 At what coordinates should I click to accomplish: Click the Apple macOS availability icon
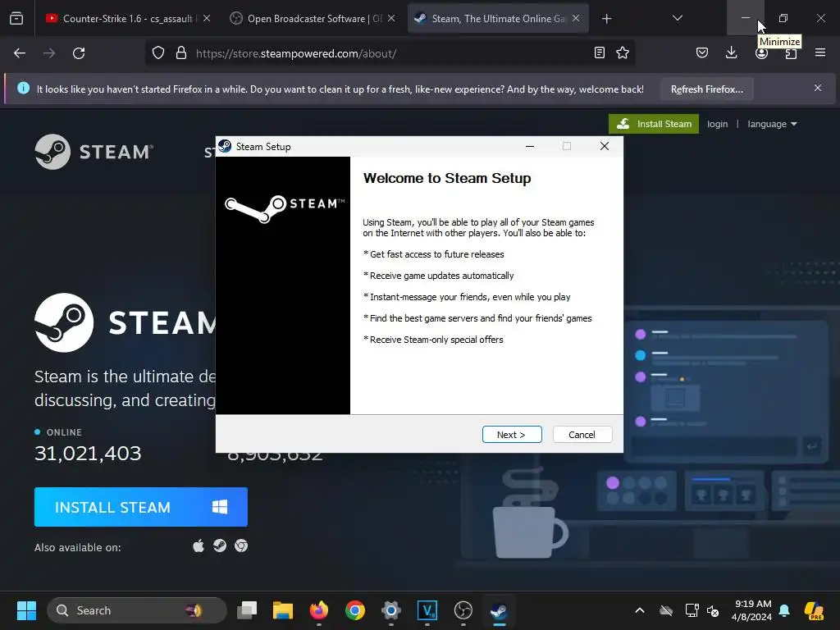[x=199, y=546]
